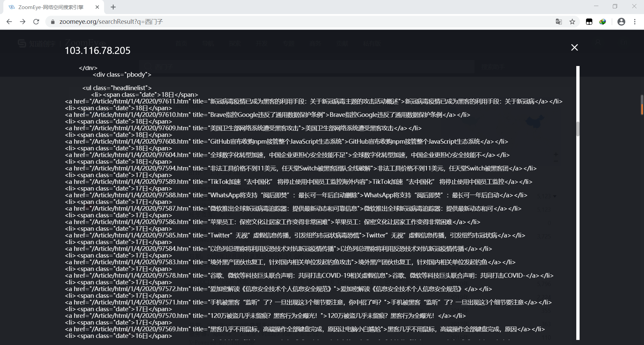Click the overlay's vertical scrollbar thumb
The height and width of the screenshot is (345, 644).
[x=578, y=129]
